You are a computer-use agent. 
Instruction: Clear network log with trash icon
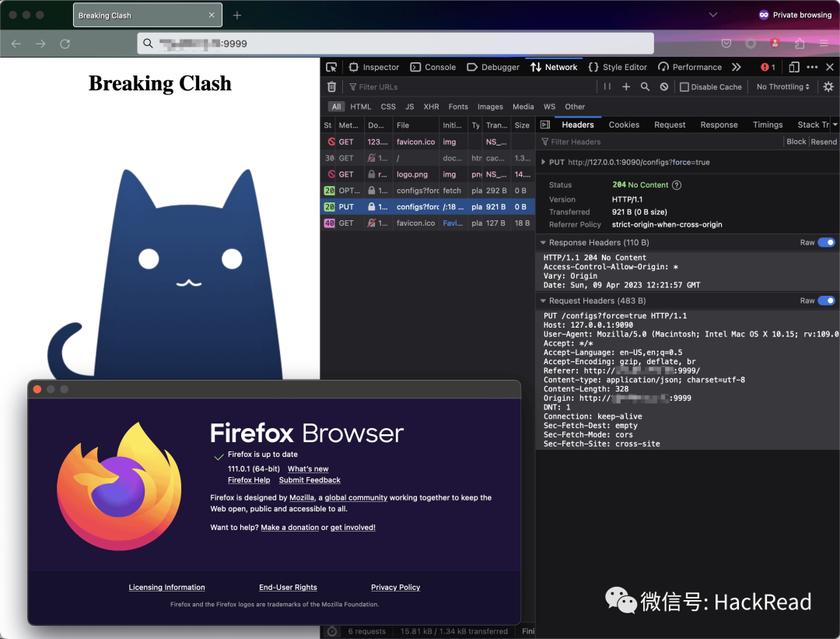pyautogui.click(x=331, y=87)
